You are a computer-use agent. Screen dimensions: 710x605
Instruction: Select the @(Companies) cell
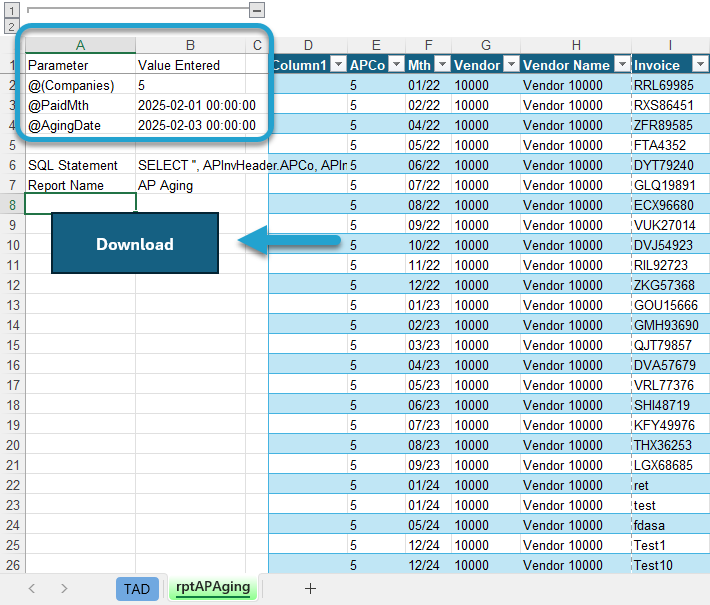coord(80,85)
